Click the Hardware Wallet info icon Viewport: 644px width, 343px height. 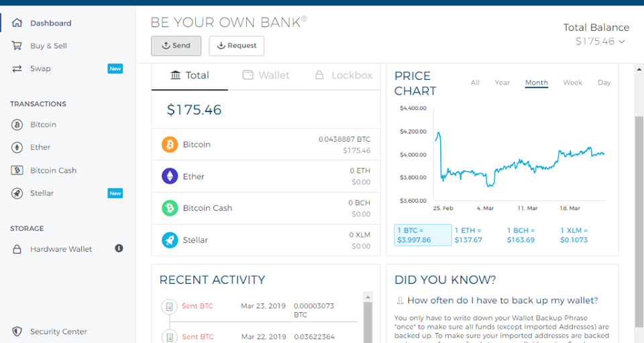(x=119, y=248)
